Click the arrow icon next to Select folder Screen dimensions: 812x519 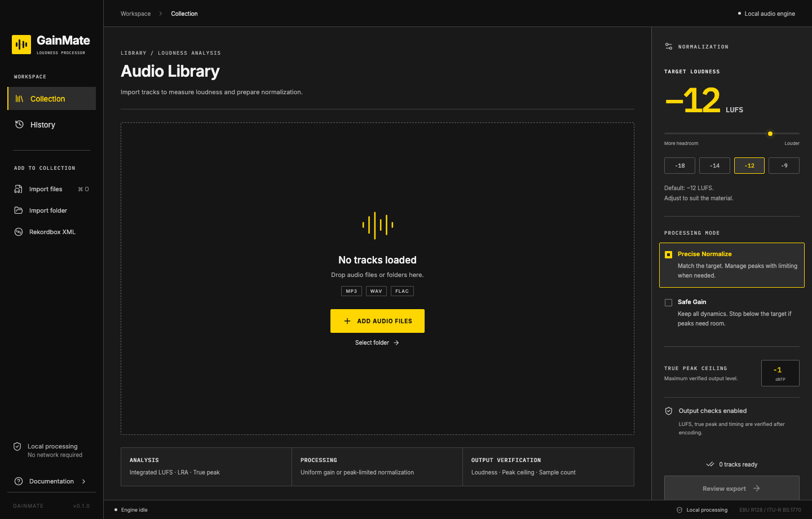(396, 342)
